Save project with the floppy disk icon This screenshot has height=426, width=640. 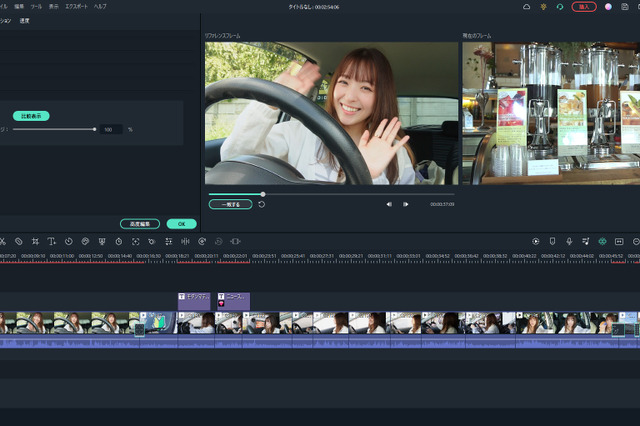[624, 7]
